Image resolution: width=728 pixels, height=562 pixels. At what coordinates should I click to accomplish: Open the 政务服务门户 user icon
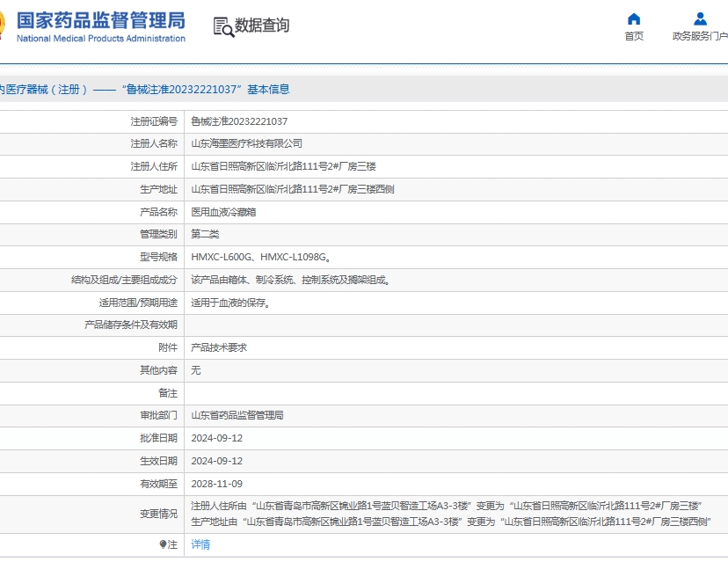(700, 19)
